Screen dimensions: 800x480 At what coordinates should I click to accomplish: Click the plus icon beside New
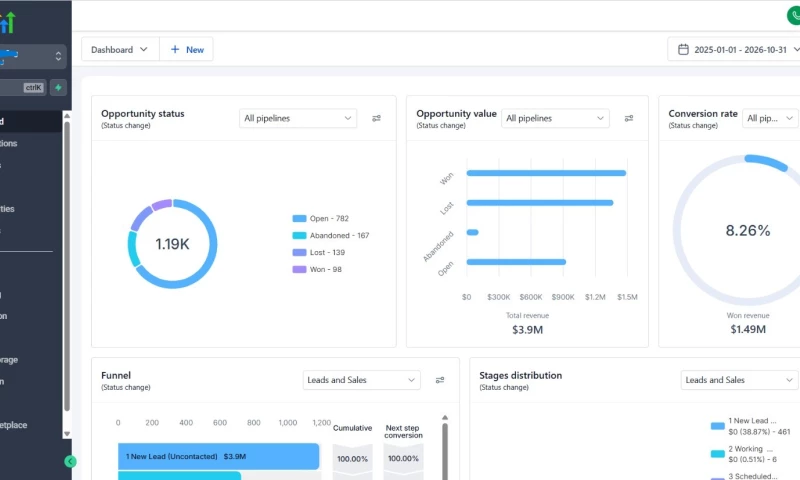pos(175,49)
